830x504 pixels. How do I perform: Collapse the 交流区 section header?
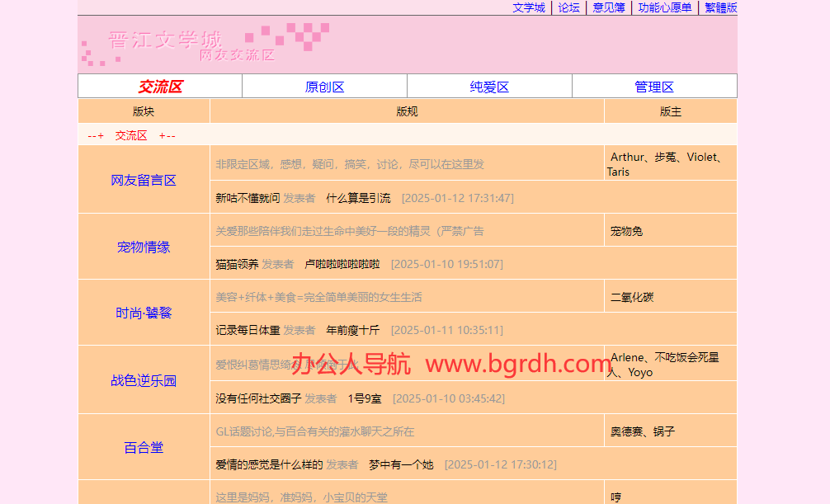[131, 135]
